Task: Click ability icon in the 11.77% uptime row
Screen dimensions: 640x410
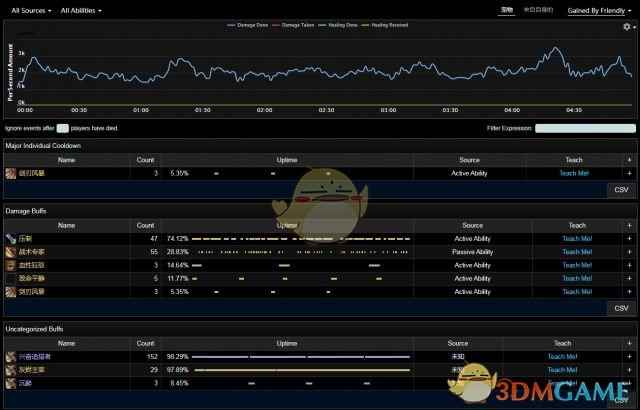Action: [10, 278]
